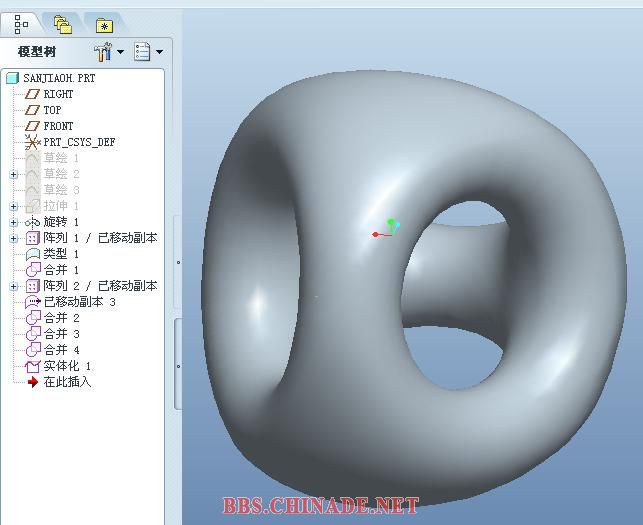This screenshot has height=525, width=643.
Task: Expand 阵列 2 / 已移动副本 pattern
Action: pyautogui.click(x=14, y=286)
